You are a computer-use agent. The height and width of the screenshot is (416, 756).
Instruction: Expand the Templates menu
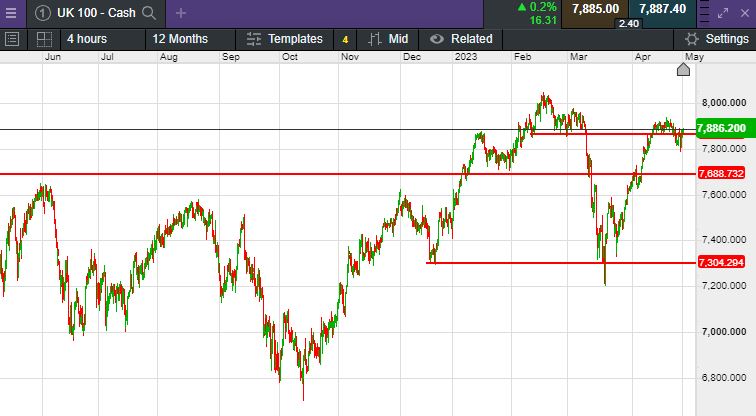[285, 39]
